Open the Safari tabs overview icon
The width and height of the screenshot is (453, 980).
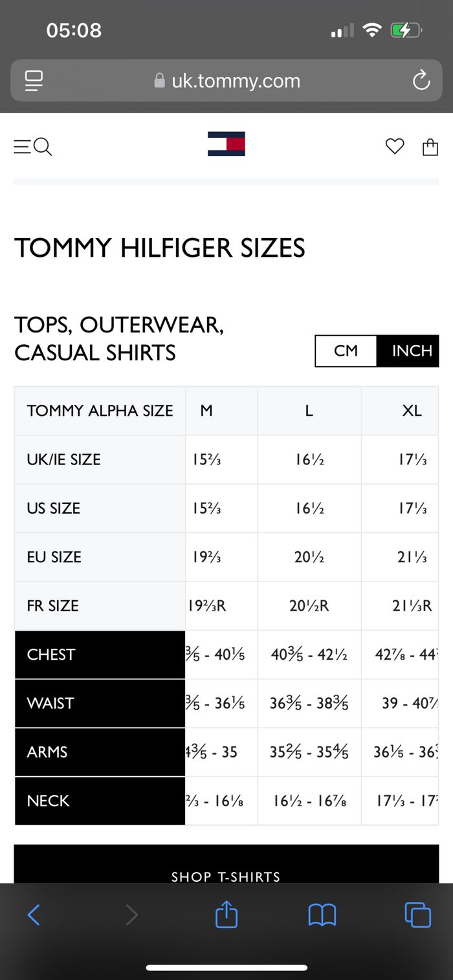point(417,915)
